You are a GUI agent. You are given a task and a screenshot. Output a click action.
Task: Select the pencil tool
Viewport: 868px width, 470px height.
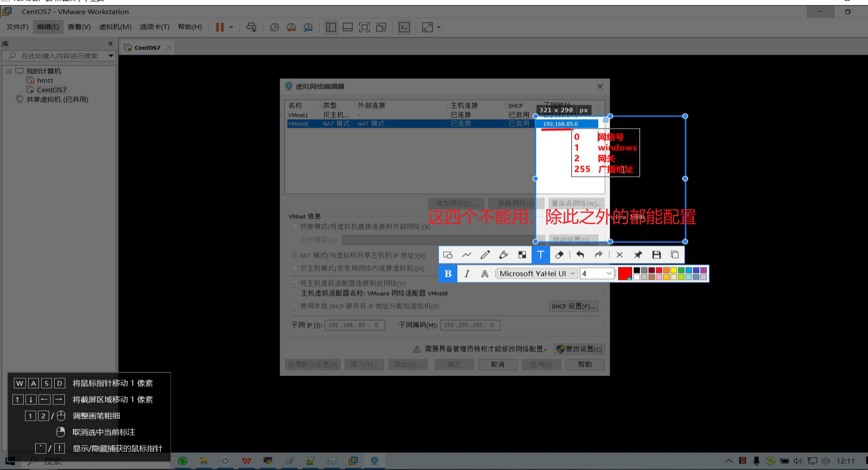coord(485,255)
